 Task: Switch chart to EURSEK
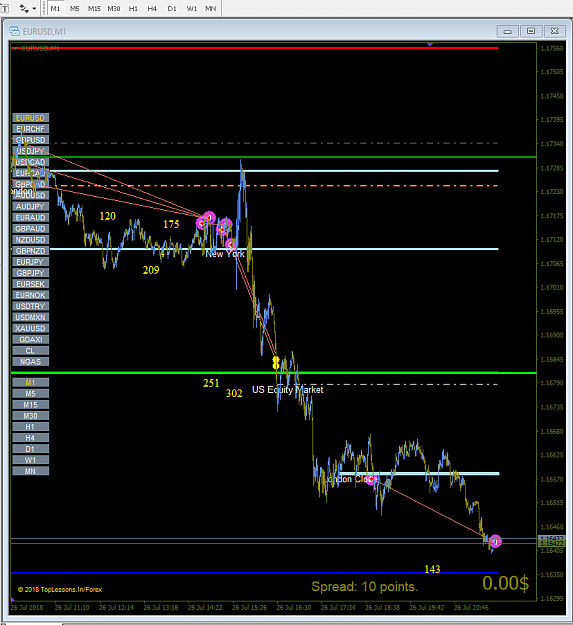(31, 284)
